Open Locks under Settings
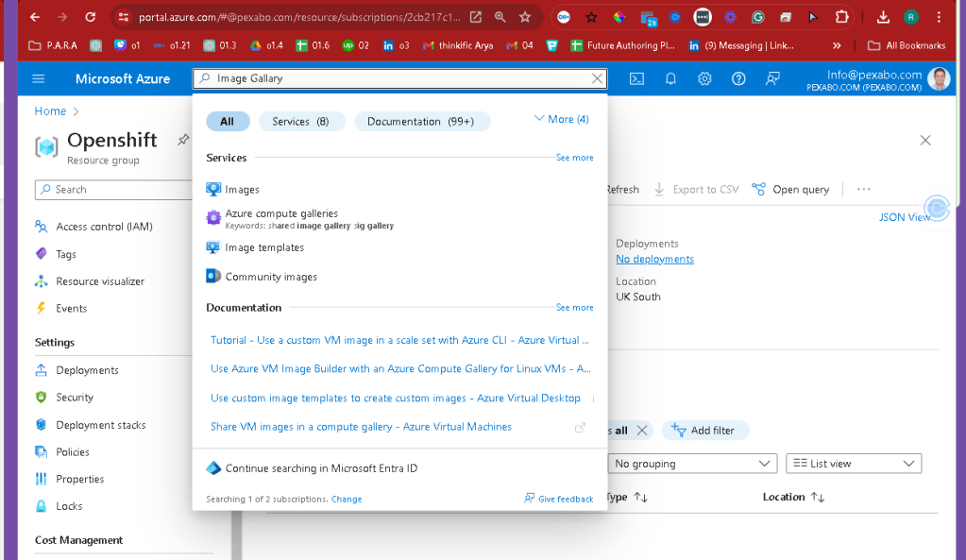The image size is (966, 560). coord(69,506)
